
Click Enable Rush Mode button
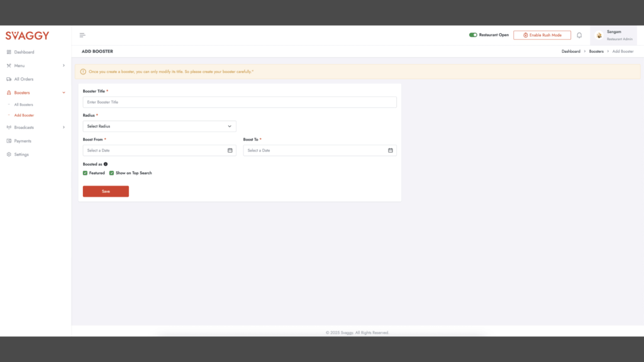pos(541,35)
